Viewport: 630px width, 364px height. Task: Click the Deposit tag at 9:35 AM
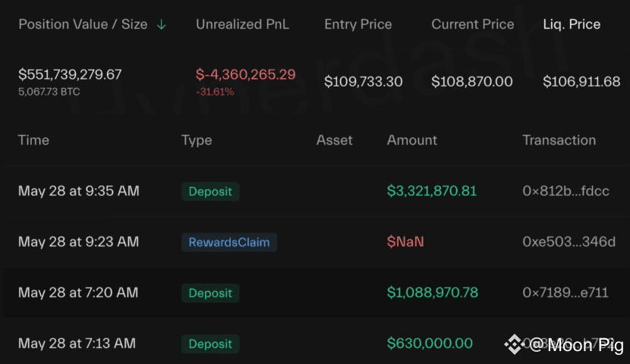pyautogui.click(x=210, y=191)
